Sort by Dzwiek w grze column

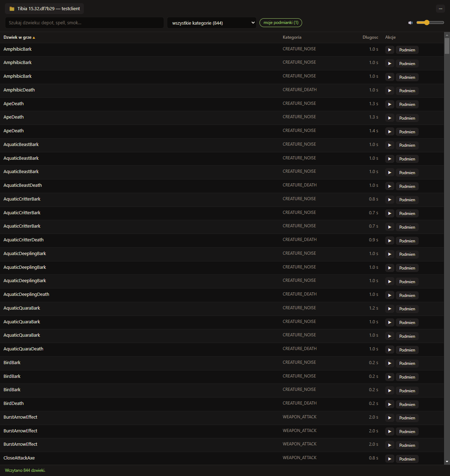[x=19, y=37]
